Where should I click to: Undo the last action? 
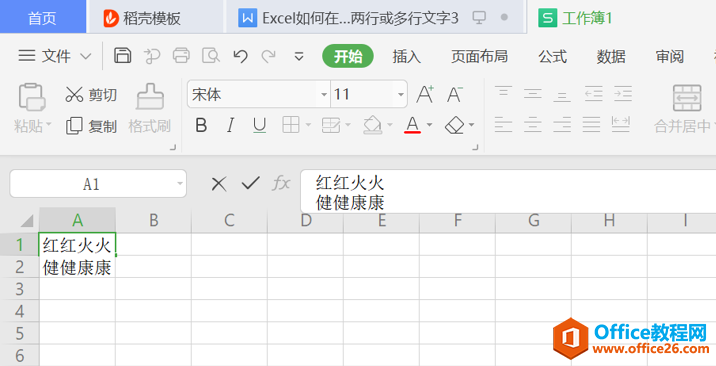pos(240,57)
